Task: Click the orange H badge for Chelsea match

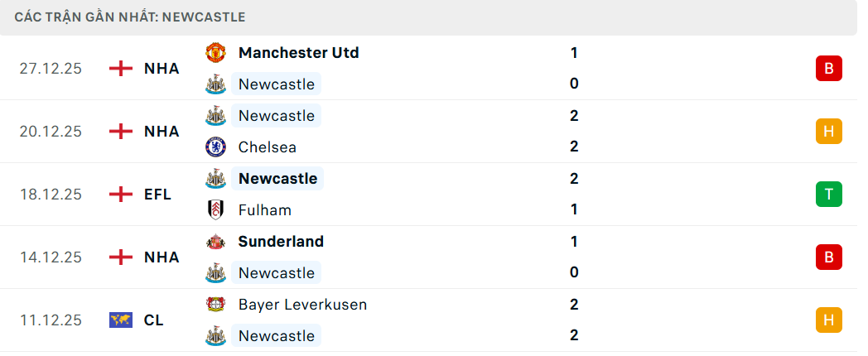Action: (x=828, y=131)
